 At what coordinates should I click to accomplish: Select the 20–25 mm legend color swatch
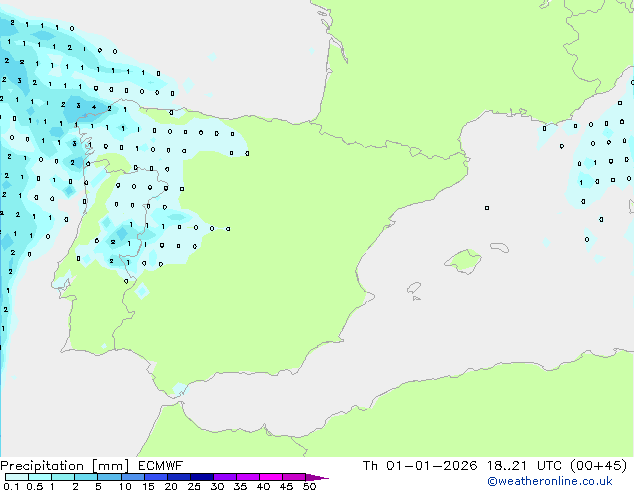178,477
